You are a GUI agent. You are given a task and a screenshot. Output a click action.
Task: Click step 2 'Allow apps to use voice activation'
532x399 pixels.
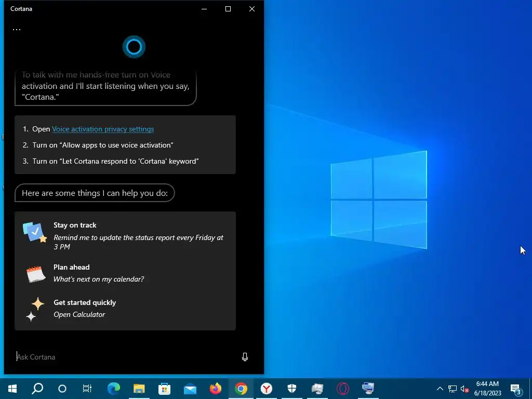[103, 145]
